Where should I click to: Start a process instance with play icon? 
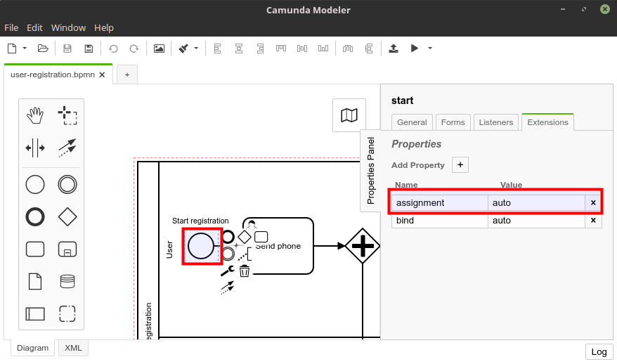click(415, 48)
